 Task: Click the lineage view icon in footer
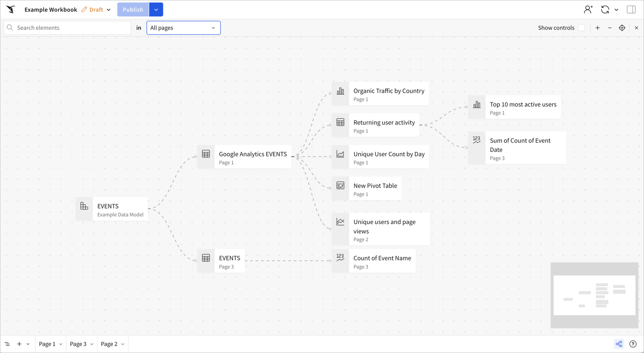pyautogui.click(x=619, y=344)
